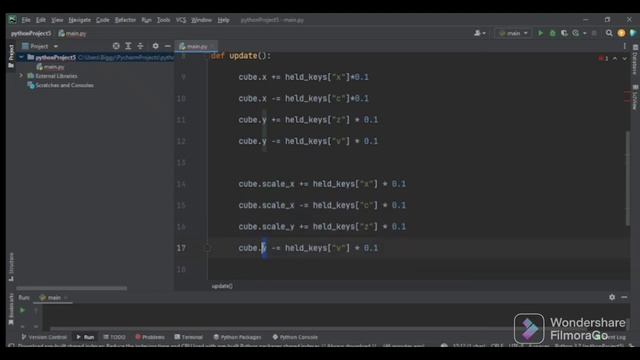Toggle Database tool window on right strip

pyautogui.click(x=635, y=60)
